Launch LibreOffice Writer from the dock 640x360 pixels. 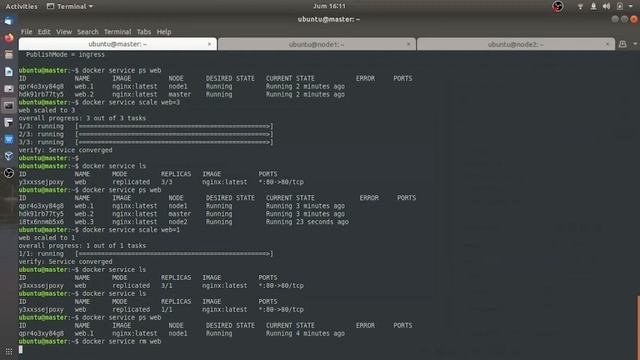tap(9, 72)
